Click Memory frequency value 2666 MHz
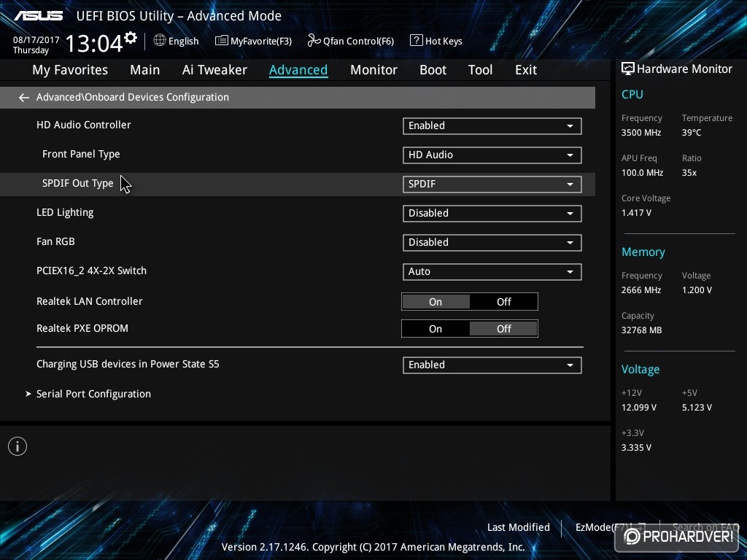Screen dimensions: 747x560 click(x=641, y=289)
